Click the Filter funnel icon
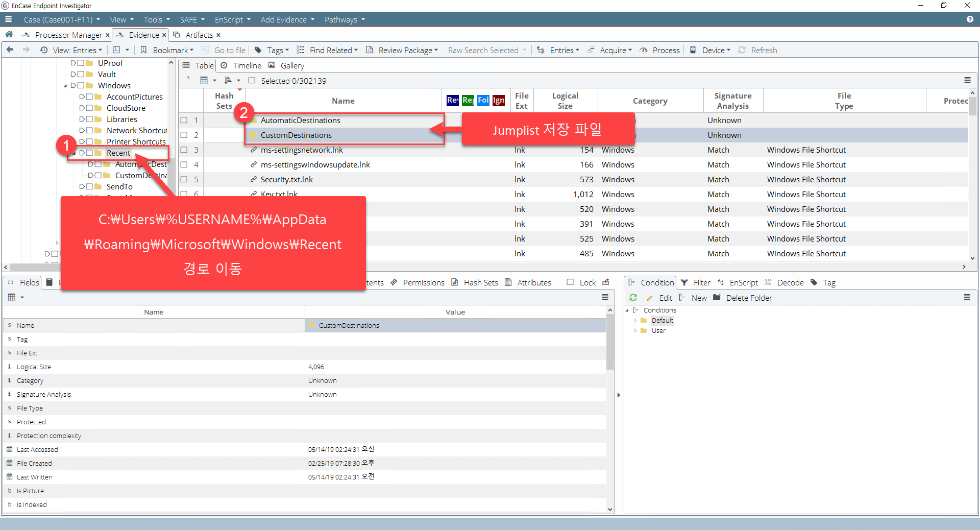This screenshot has height=530, width=980. 684,282
